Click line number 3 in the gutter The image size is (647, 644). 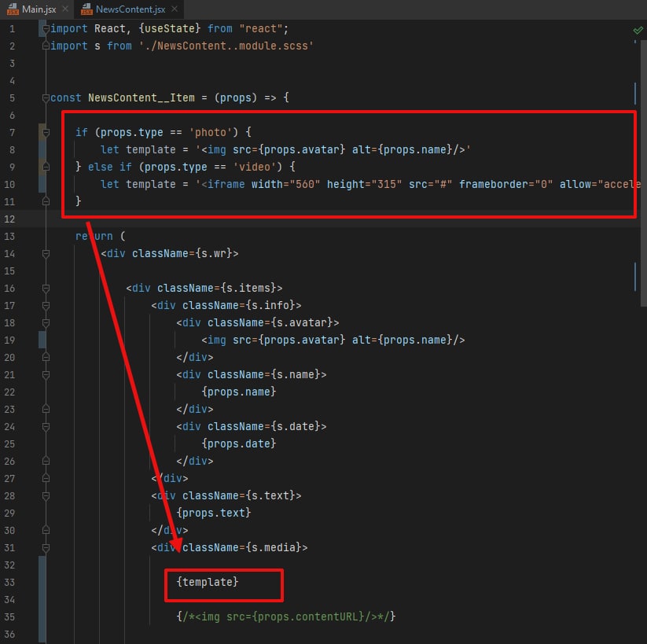click(x=12, y=63)
